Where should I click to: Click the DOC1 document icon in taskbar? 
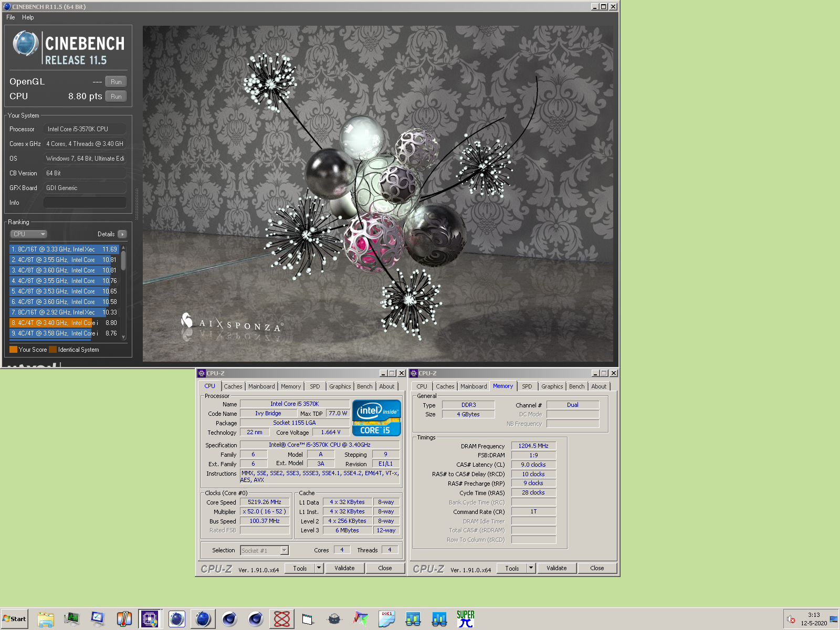click(387, 619)
